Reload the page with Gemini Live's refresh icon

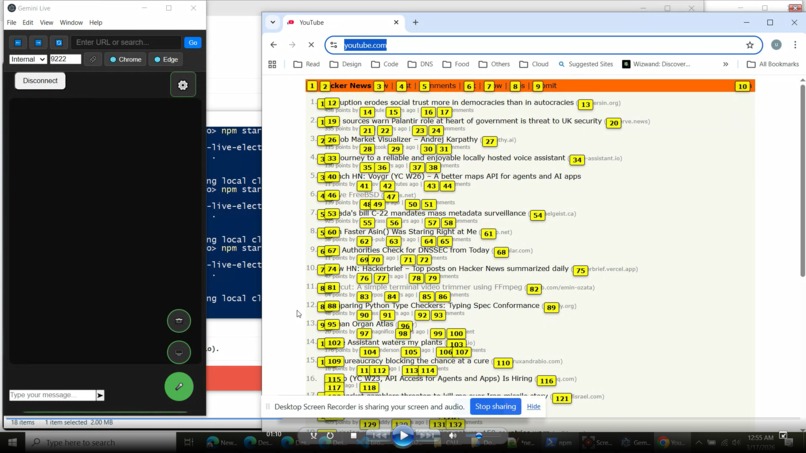59,43
